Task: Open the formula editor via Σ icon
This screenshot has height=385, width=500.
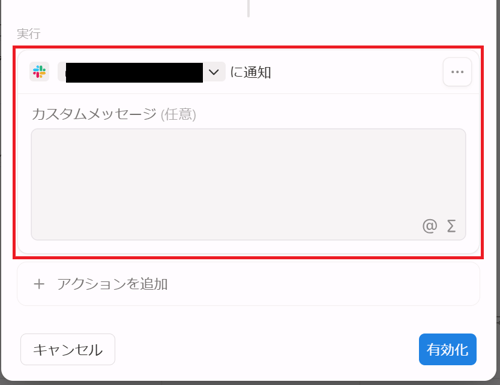Action: pyautogui.click(x=451, y=226)
